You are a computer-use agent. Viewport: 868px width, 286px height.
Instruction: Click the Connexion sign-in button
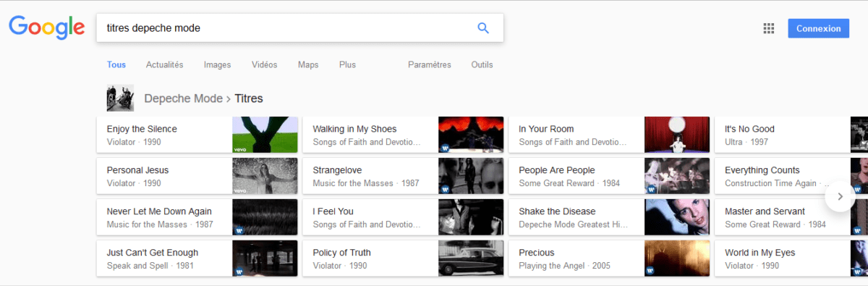(819, 28)
